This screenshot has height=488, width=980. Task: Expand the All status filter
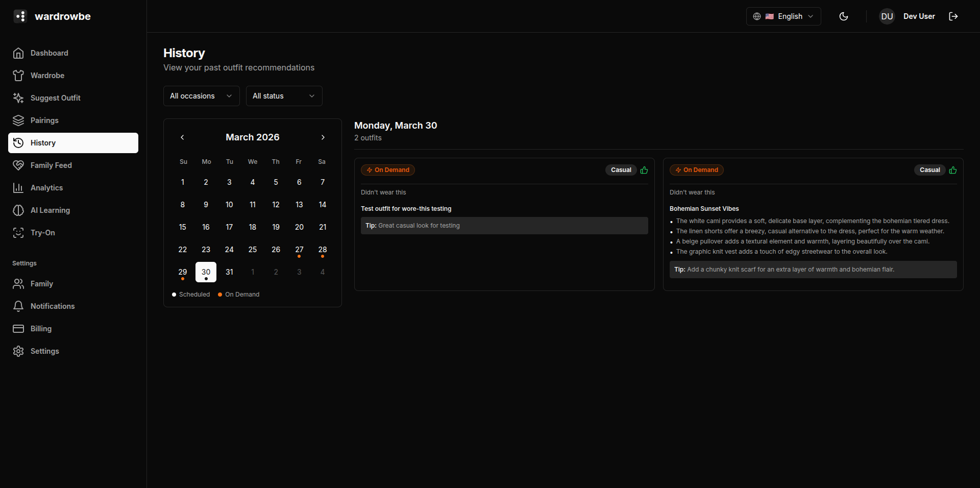click(284, 96)
